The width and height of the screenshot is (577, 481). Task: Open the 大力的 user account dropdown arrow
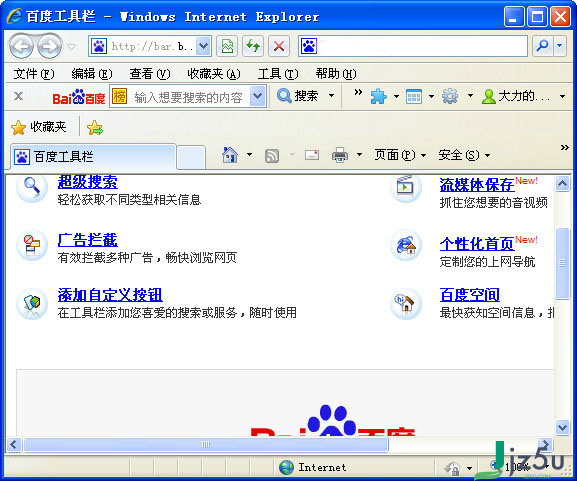pyautogui.click(x=562, y=96)
